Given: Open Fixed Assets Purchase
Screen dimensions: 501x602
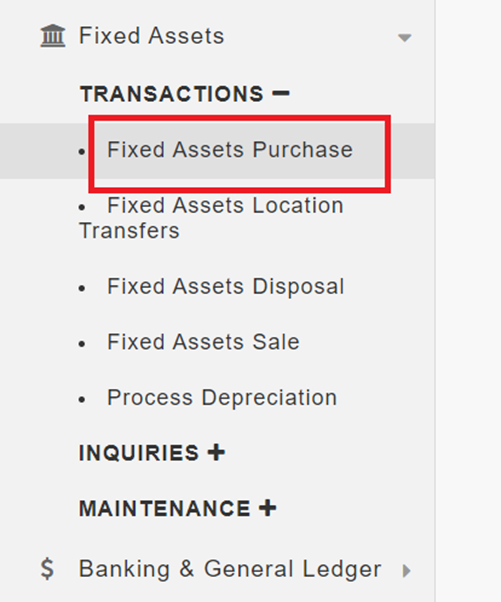Looking at the screenshot, I should [230, 149].
